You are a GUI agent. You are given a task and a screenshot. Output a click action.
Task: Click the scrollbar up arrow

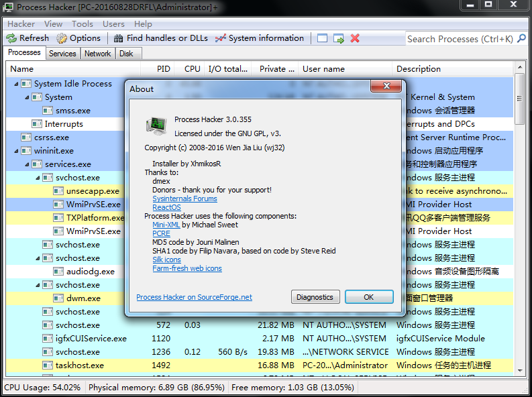519,67
